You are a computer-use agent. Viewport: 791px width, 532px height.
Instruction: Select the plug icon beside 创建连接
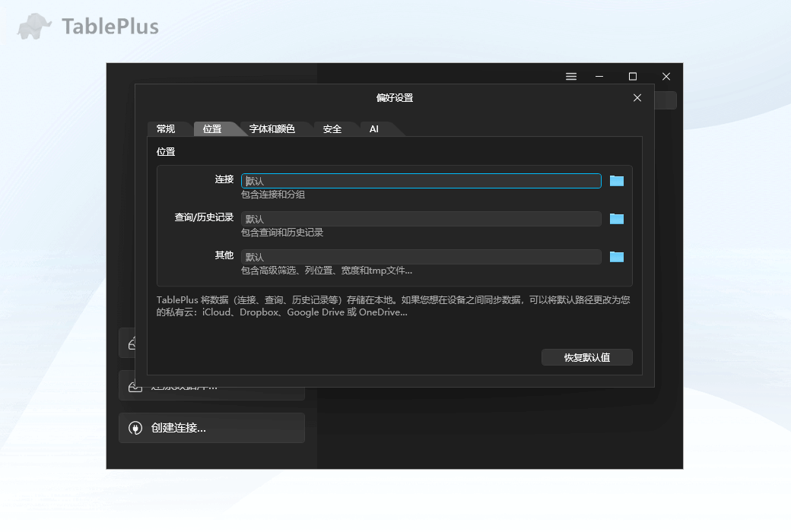tap(135, 428)
